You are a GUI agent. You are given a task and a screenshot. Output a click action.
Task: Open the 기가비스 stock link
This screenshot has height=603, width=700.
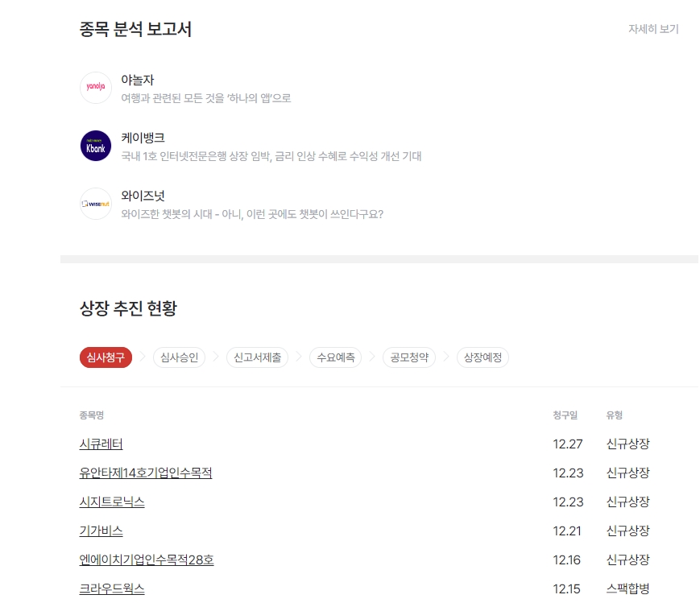(101, 531)
